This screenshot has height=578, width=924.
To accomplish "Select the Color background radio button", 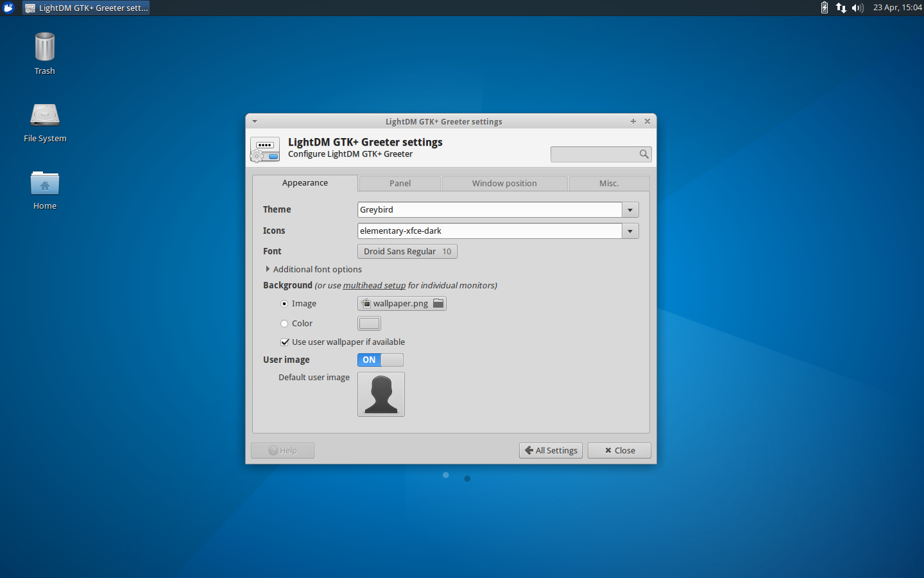I will 284,323.
